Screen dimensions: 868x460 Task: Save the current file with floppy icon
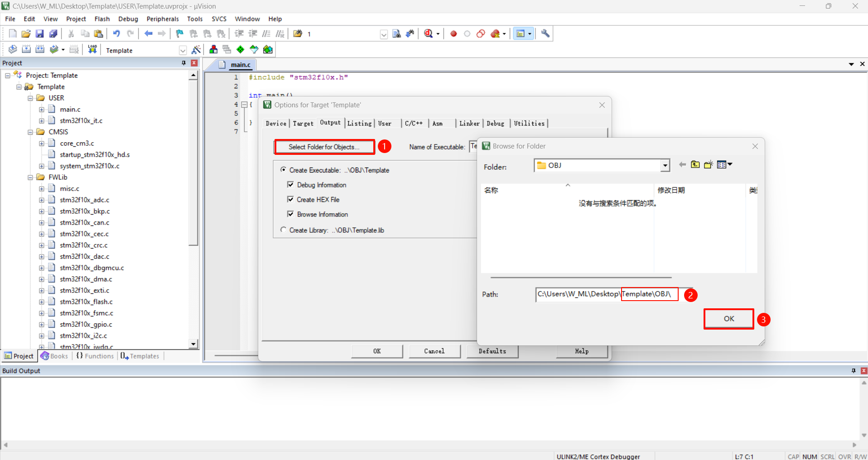[x=40, y=34]
